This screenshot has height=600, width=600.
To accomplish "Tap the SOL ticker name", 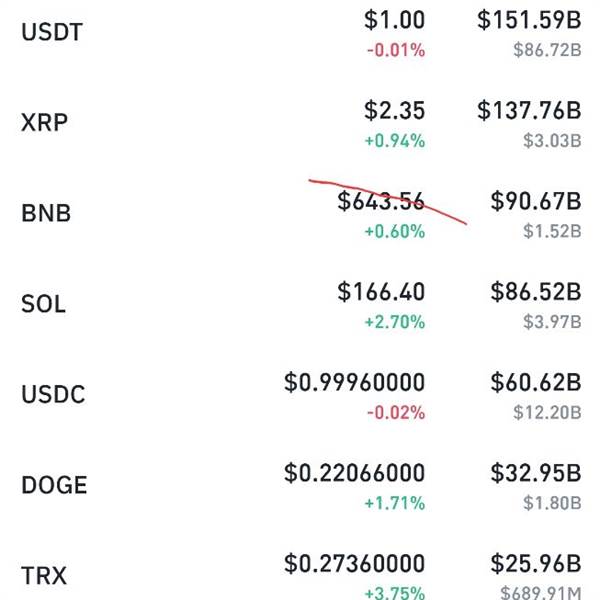I will pyautogui.click(x=44, y=304).
